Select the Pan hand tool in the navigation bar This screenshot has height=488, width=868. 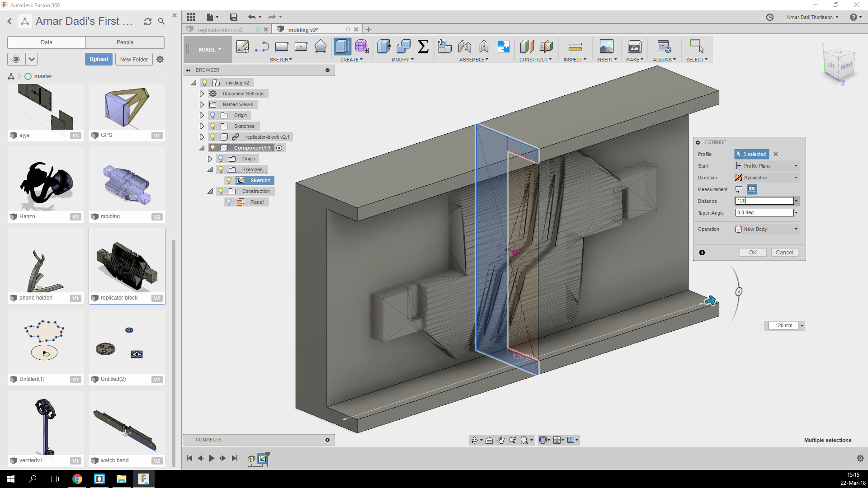(501, 440)
